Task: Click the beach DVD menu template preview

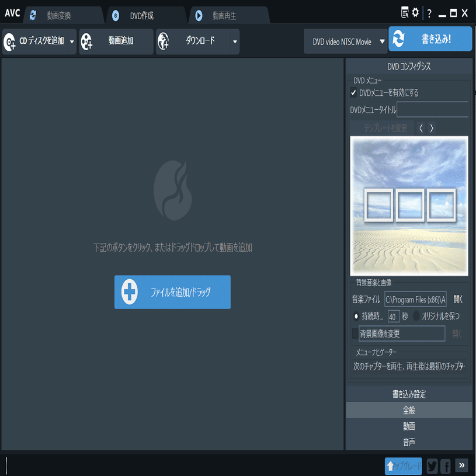Action: click(409, 206)
